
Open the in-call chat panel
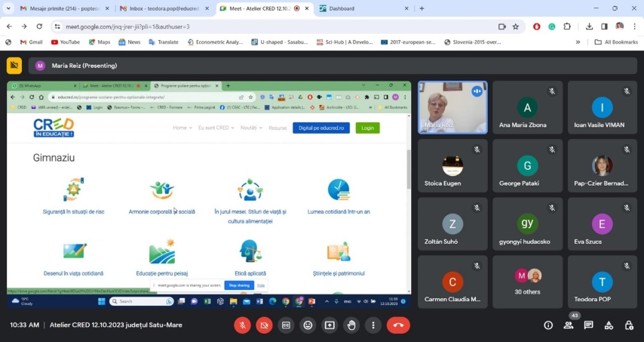pos(589,325)
